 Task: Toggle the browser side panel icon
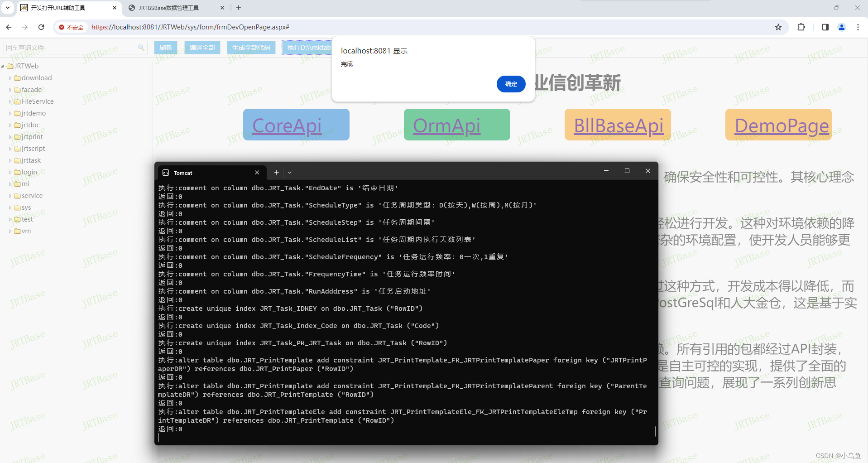[x=825, y=27]
